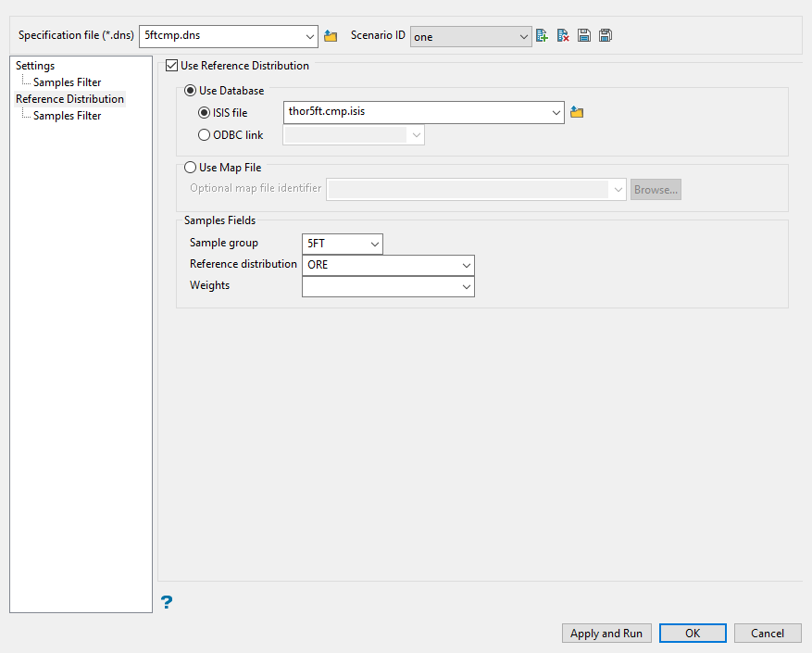The width and height of the screenshot is (812, 653).
Task: Click the add new scenario icon
Action: pyautogui.click(x=543, y=36)
